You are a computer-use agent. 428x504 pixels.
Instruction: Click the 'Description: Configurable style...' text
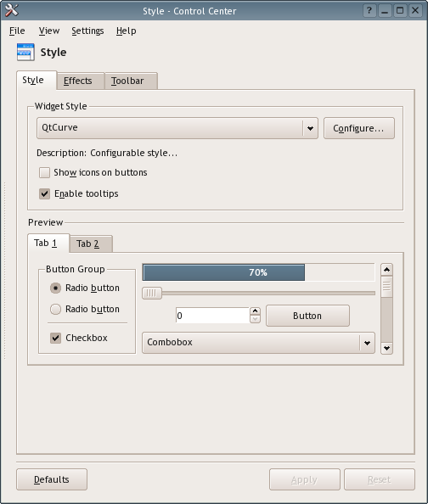[107, 153]
